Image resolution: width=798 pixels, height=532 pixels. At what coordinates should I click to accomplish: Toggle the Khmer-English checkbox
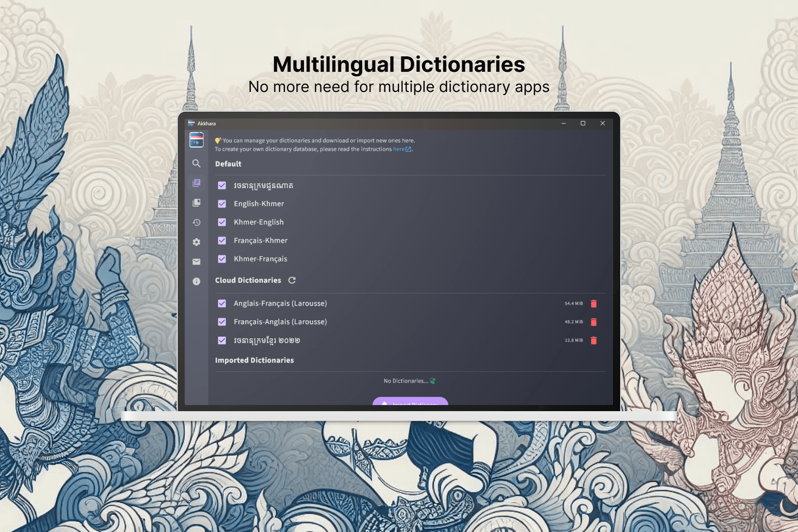tap(222, 222)
